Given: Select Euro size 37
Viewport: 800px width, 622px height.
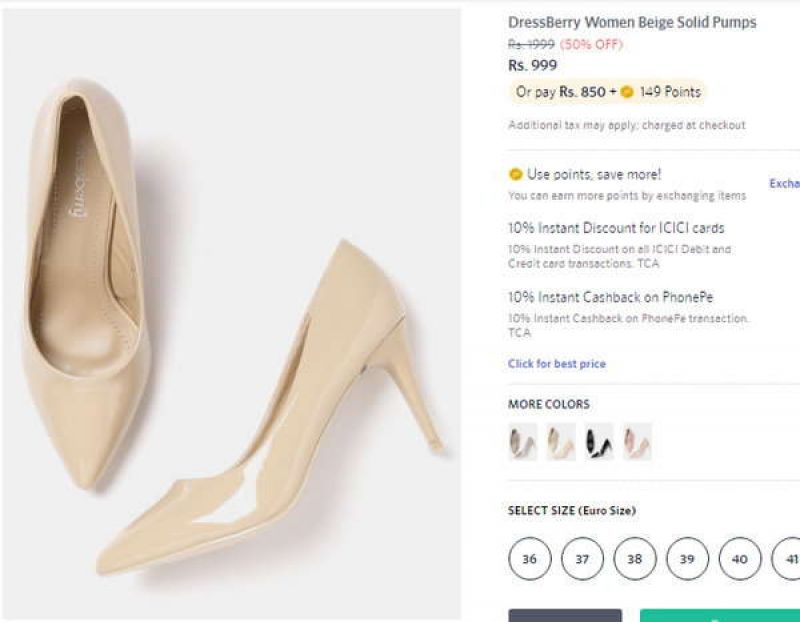Looking at the screenshot, I should [583, 559].
